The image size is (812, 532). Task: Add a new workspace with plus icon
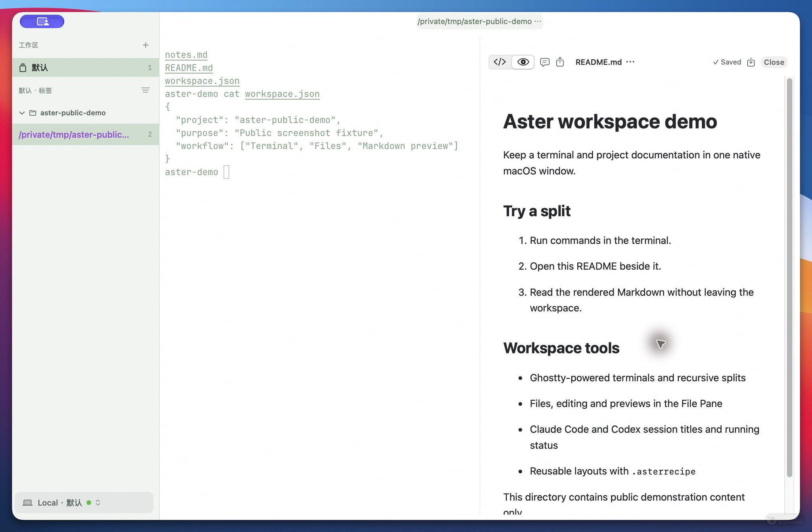(x=146, y=45)
